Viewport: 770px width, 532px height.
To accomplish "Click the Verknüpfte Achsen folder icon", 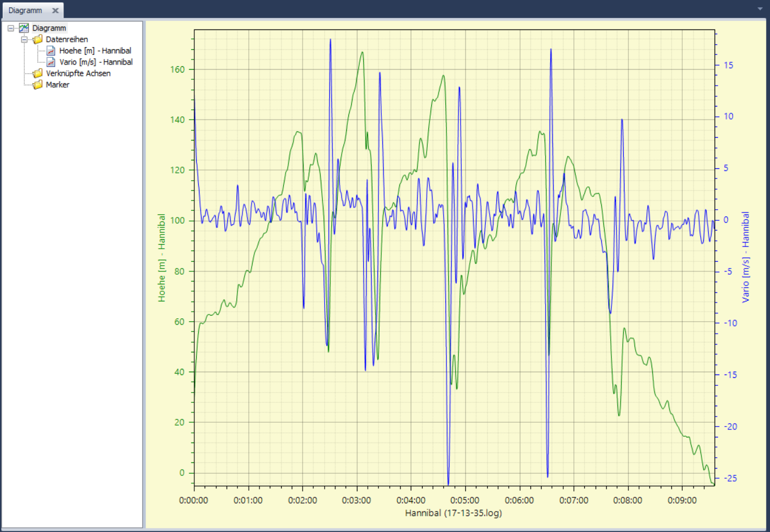I will click(38, 73).
